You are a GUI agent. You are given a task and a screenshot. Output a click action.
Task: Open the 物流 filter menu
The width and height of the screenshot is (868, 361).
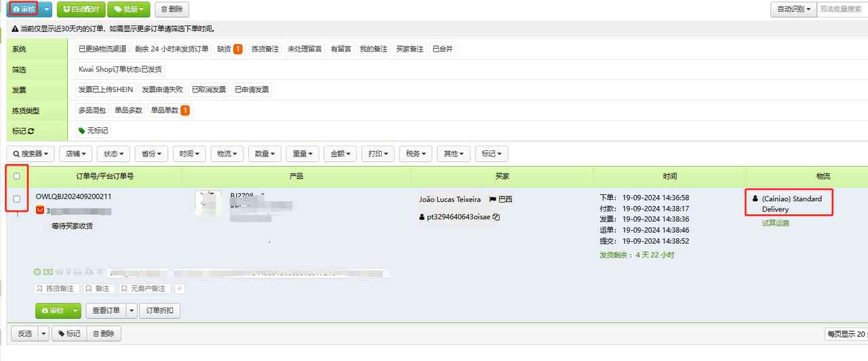click(x=226, y=154)
